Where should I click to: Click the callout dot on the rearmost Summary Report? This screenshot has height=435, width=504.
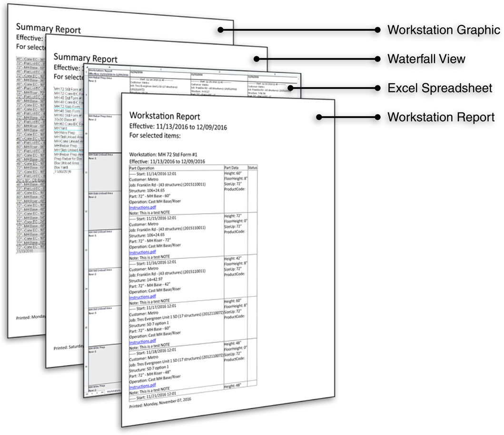click(x=221, y=30)
